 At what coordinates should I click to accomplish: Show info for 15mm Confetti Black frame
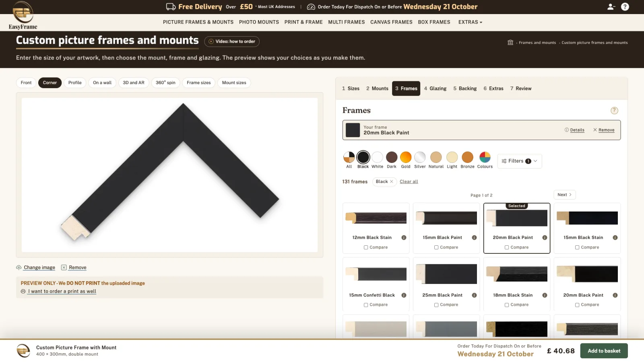[x=404, y=295]
